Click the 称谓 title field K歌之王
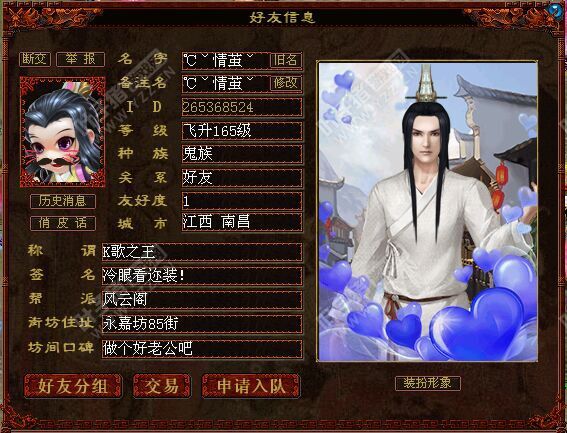The height and width of the screenshot is (433, 567). point(202,252)
